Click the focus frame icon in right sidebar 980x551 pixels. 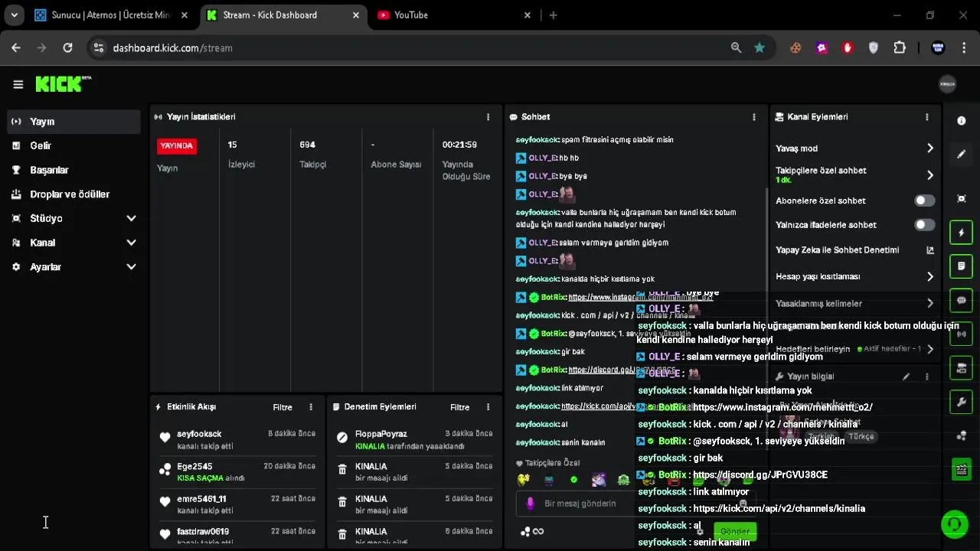click(962, 199)
